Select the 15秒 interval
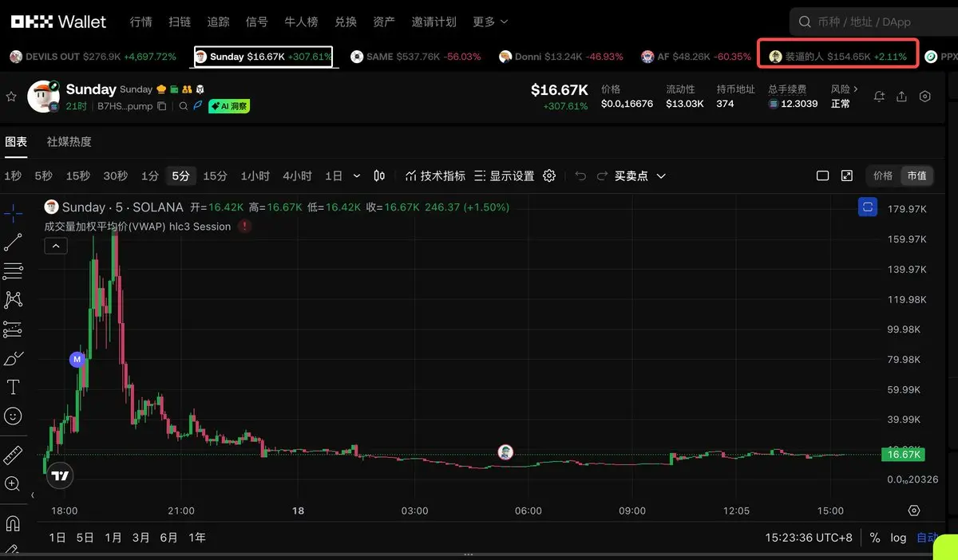 click(78, 175)
